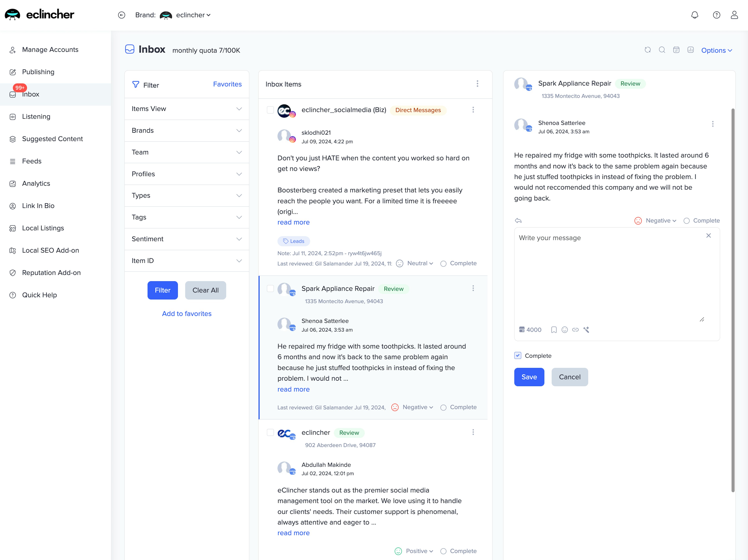Open the Options dropdown
Viewport: 748px width, 560px height.
[717, 50]
